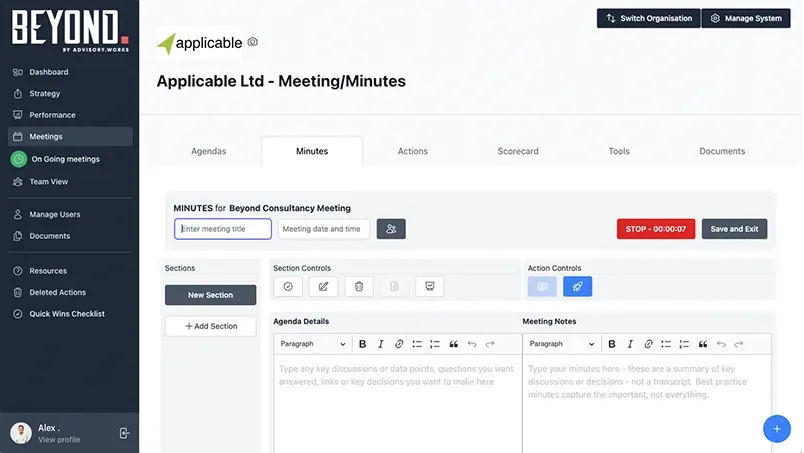Click the edit pencil icon in Section Controls
804x453 pixels.
(323, 286)
